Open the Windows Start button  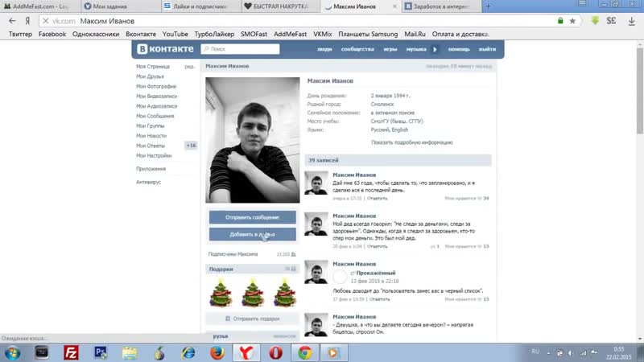pos(12,352)
